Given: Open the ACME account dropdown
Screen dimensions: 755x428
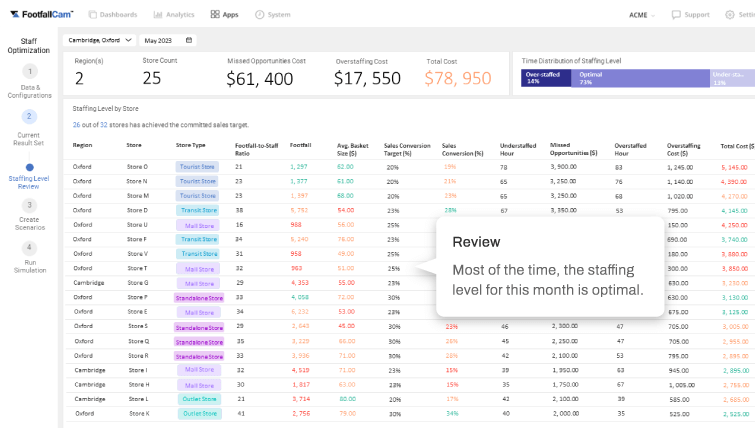Looking at the screenshot, I should tap(642, 15).
